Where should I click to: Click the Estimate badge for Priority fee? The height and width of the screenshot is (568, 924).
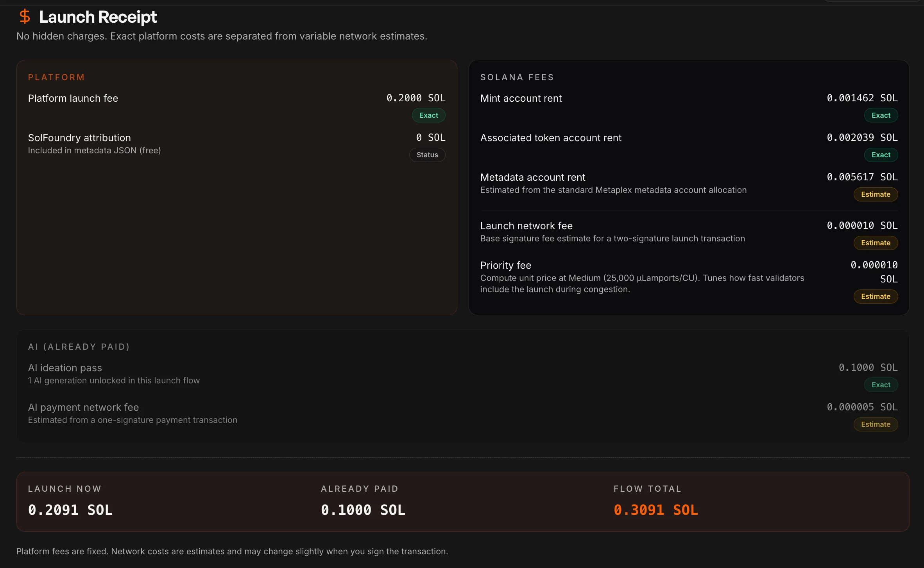tap(876, 297)
